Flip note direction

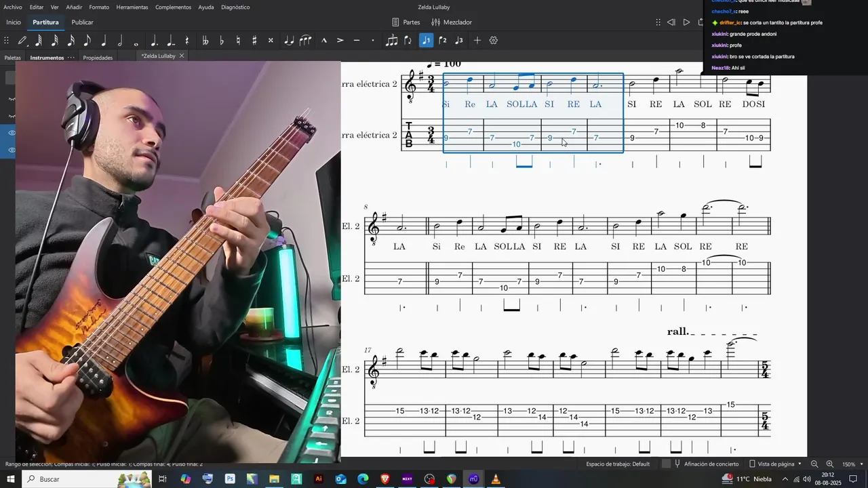coord(408,41)
